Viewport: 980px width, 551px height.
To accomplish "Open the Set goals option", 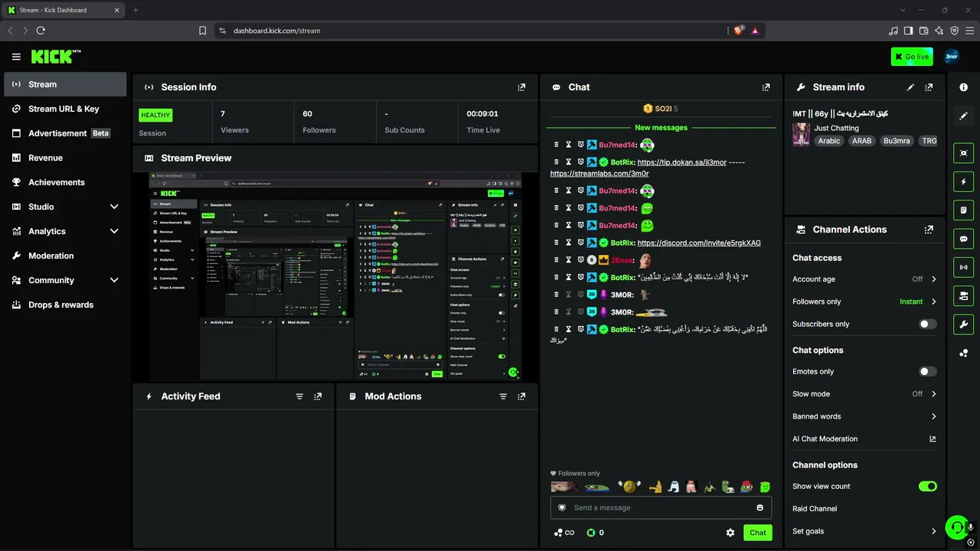I will click(x=864, y=531).
